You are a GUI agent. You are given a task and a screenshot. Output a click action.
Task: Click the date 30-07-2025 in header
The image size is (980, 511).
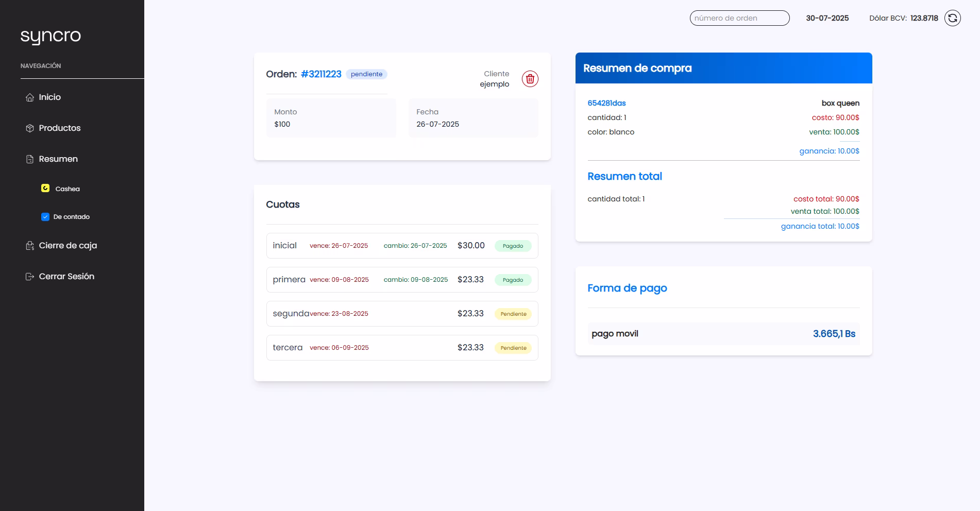click(827, 18)
